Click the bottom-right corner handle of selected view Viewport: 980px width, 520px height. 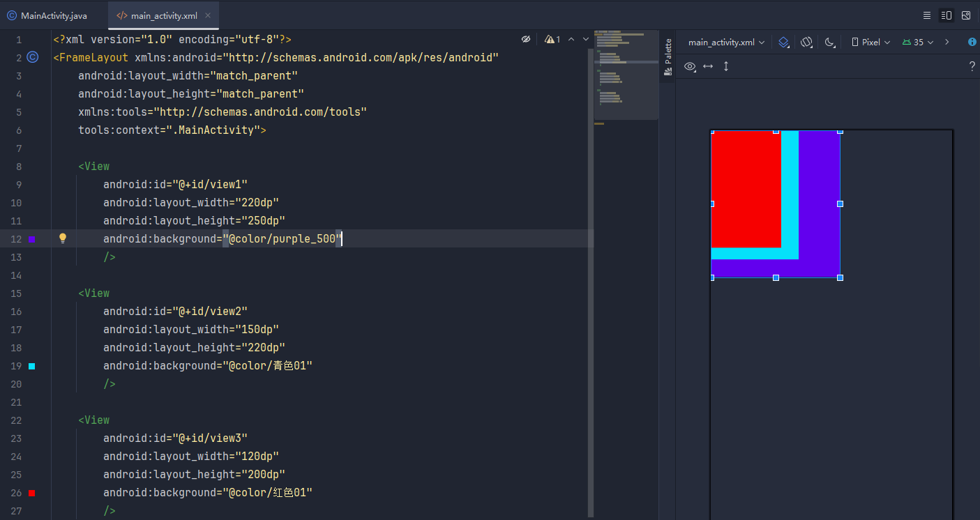click(x=840, y=277)
